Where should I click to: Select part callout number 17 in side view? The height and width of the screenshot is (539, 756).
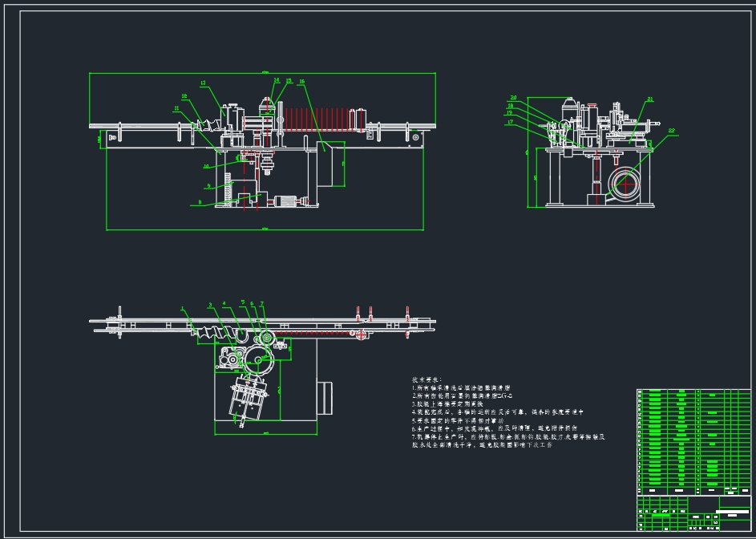(x=510, y=123)
